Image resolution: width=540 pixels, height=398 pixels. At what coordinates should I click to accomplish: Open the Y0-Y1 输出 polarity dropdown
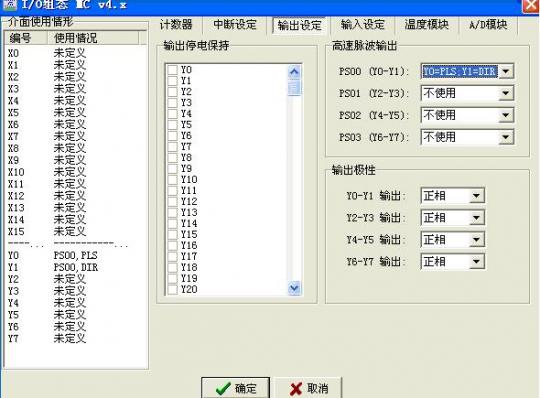[476, 196]
